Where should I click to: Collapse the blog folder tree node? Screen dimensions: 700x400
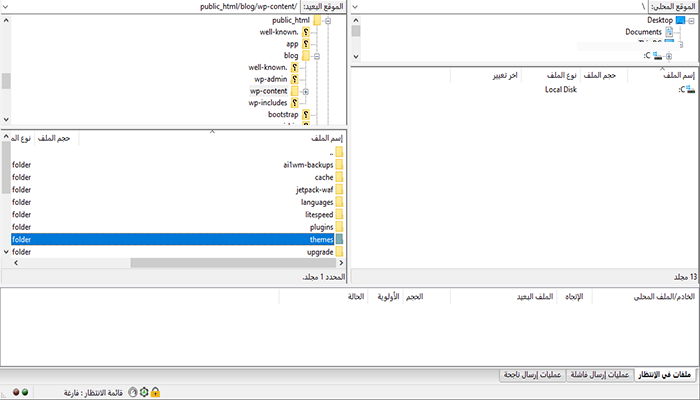click(x=316, y=56)
